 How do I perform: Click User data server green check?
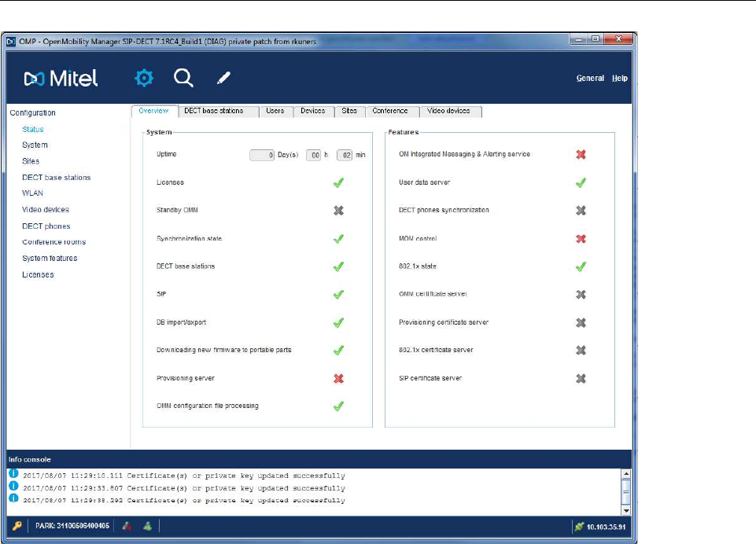tap(581, 182)
